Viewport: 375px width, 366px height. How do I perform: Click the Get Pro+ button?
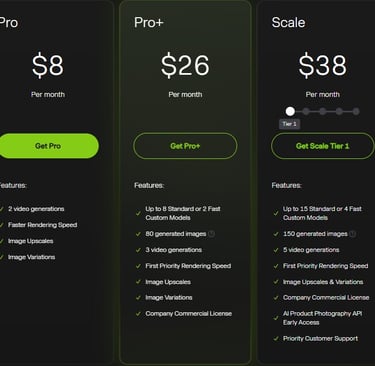(x=185, y=146)
